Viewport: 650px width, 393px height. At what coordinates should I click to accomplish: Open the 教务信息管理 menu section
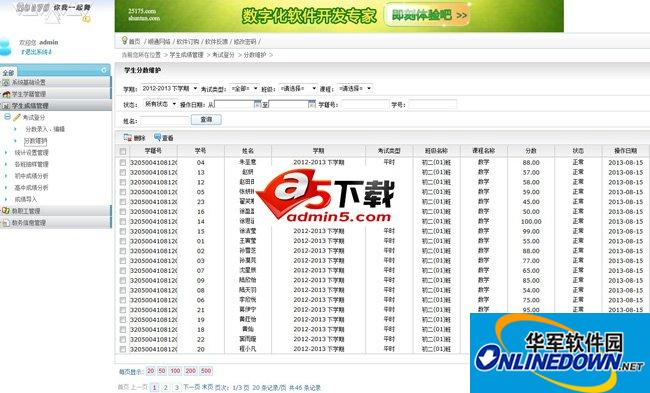coord(56,223)
